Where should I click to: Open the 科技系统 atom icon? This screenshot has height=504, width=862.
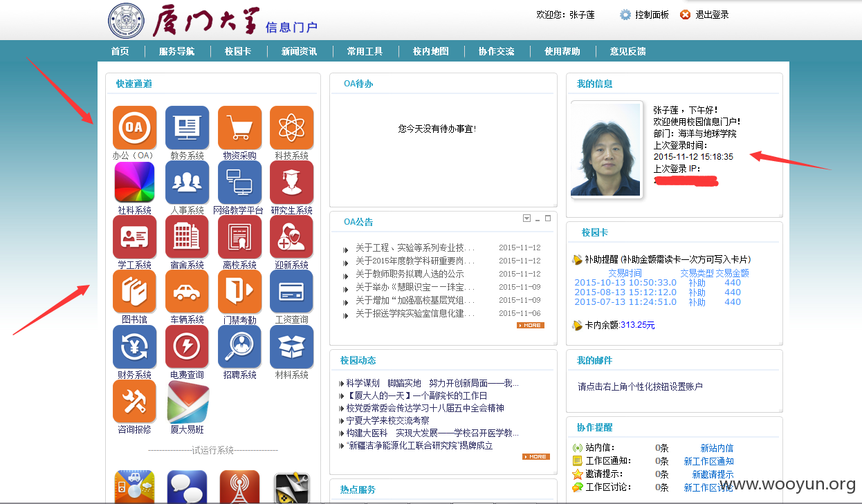[x=291, y=127]
